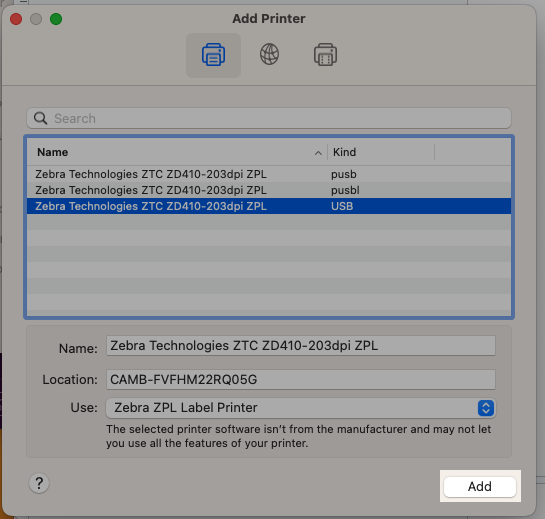The width and height of the screenshot is (545, 519).
Task: Switch to the IP globe tab
Action: [269, 55]
